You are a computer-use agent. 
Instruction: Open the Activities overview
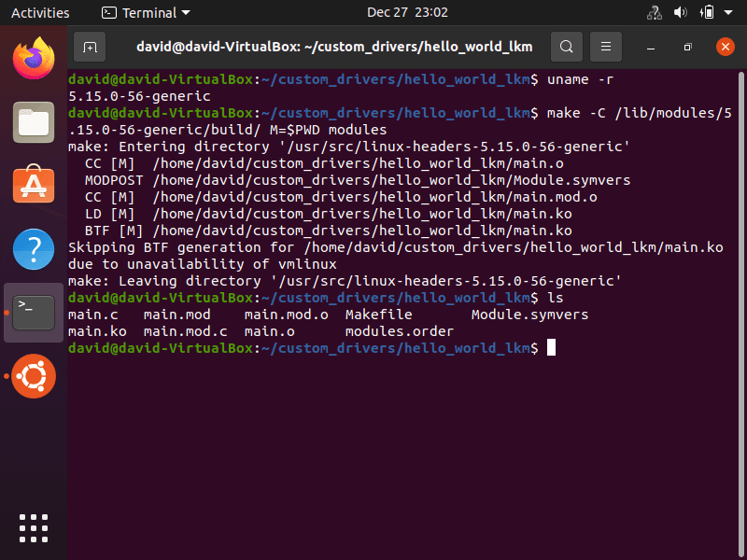pyautogui.click(x=40, y=13)
